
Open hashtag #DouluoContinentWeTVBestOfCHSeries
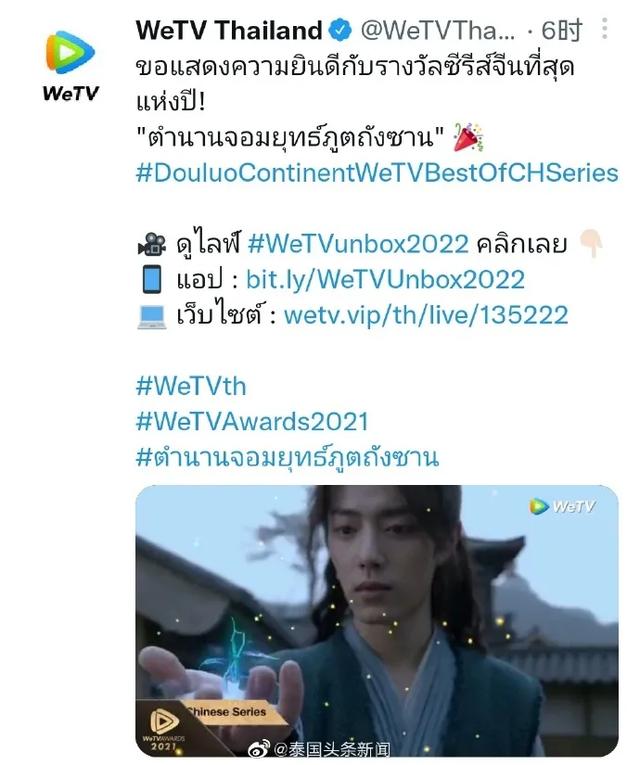[377, 173]
